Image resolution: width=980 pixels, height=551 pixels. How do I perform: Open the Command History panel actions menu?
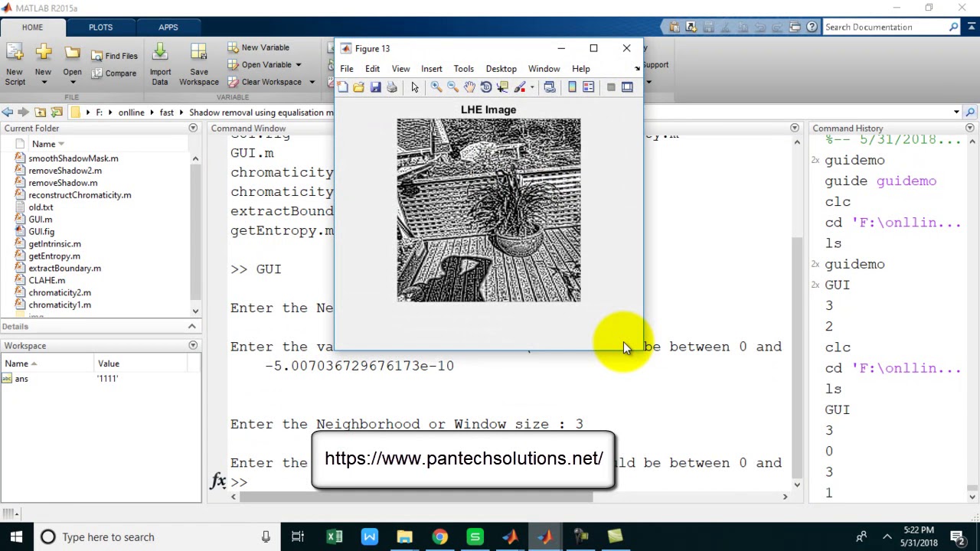[x=970, y=129]
